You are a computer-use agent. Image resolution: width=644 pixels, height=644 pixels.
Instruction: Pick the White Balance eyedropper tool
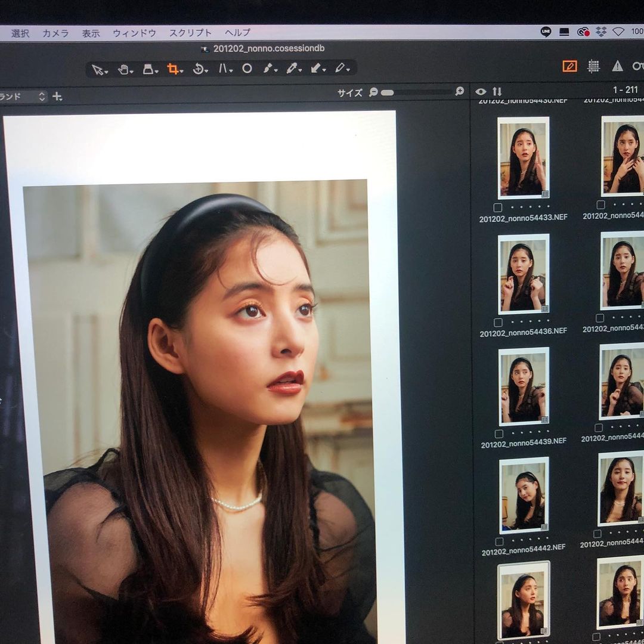click(x=292, y=69)
